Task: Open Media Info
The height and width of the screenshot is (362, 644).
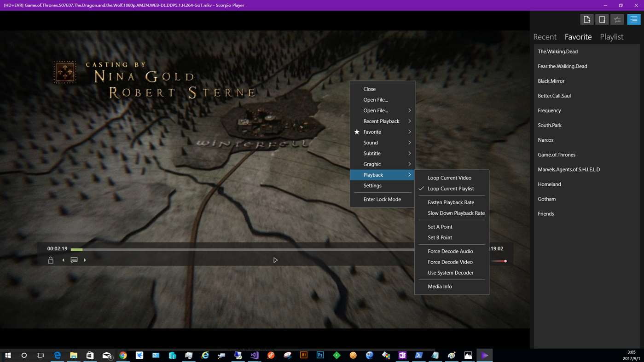Action: 452,287
